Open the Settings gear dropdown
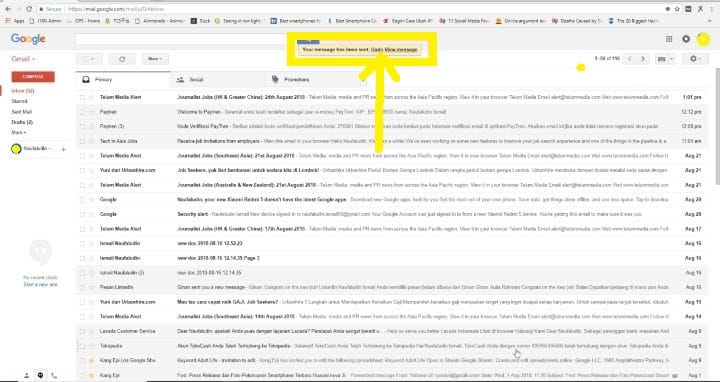Viewport: 720px width, 382px height. pyautogui.click(x=695, y=59)
